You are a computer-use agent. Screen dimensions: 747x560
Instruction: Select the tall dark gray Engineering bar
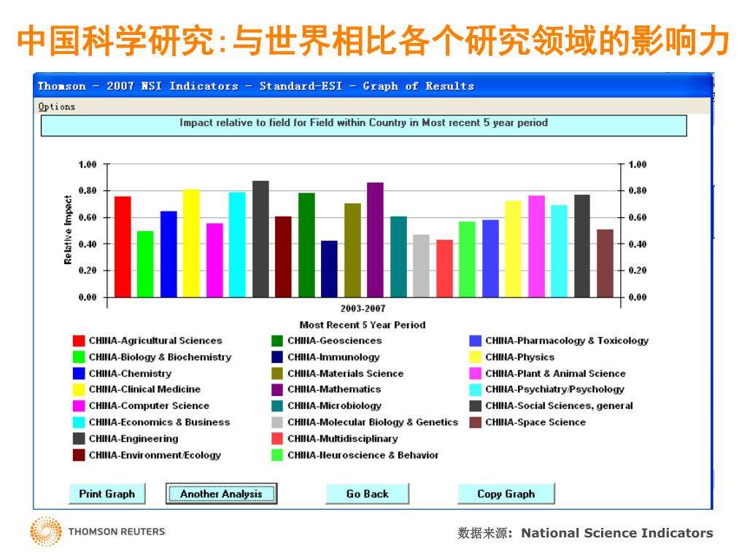point(260,239)
